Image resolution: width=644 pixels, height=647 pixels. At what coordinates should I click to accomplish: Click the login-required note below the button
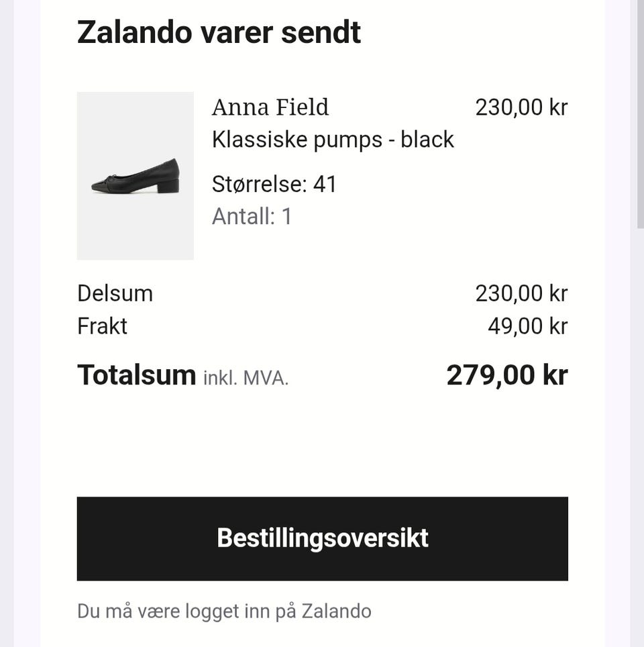pos(224,611)
